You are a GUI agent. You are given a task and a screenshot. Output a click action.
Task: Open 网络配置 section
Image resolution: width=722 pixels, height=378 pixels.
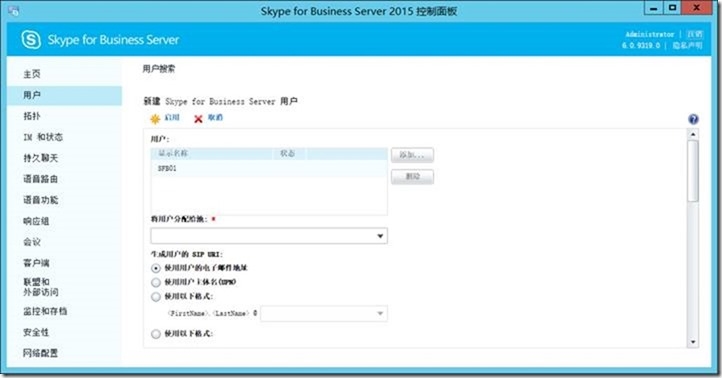click(41, 353)
